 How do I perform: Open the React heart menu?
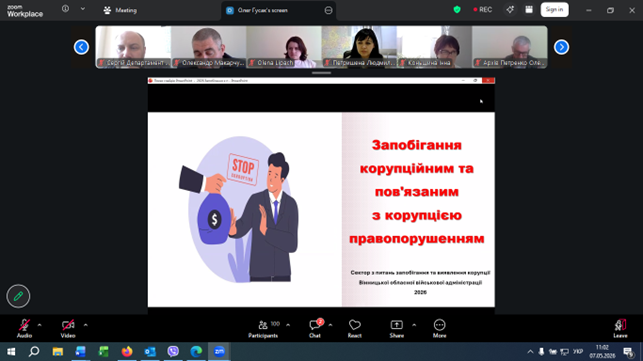click(355, 328)
